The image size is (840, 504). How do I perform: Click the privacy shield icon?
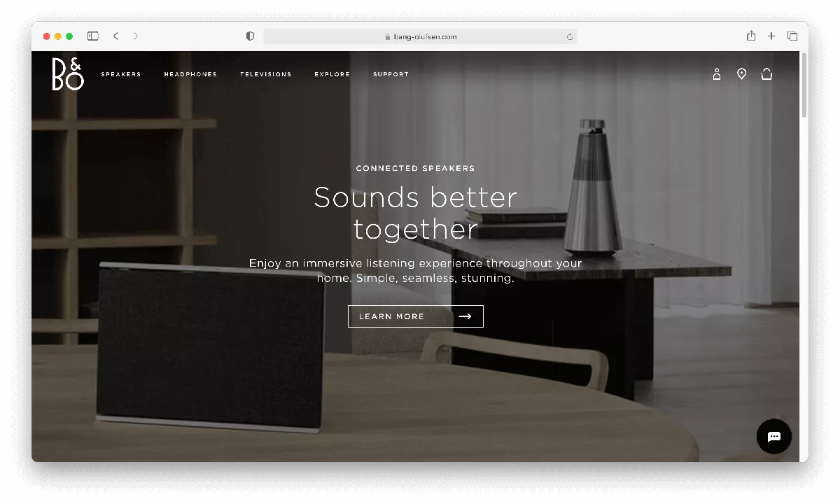250,36
